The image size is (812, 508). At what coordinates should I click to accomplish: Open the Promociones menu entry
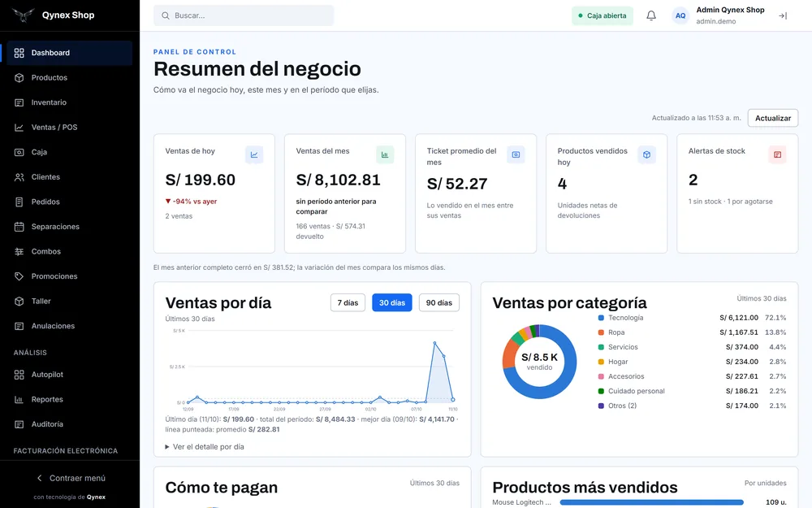[69, 276]
